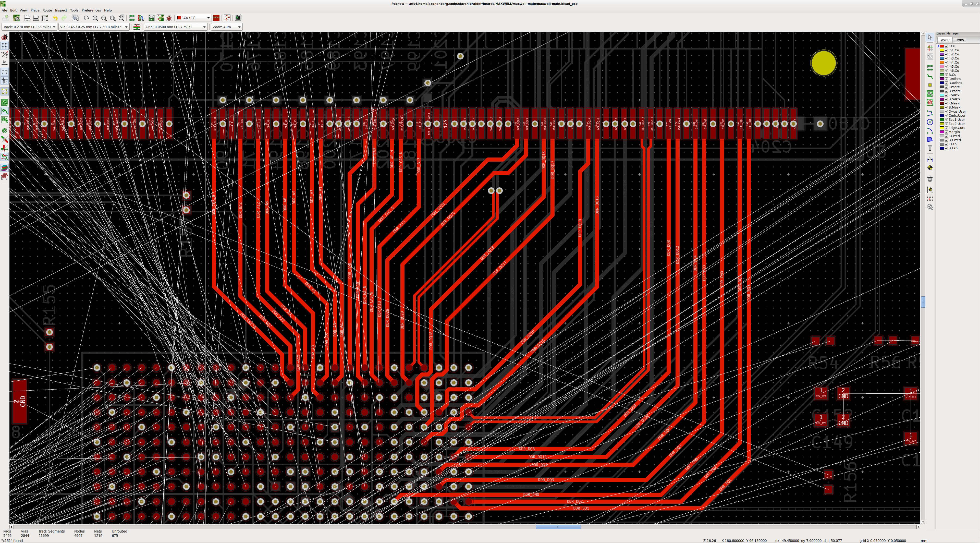Open the Zoom Auto dropdown
The image size is (980, 543).
[227, 27]
